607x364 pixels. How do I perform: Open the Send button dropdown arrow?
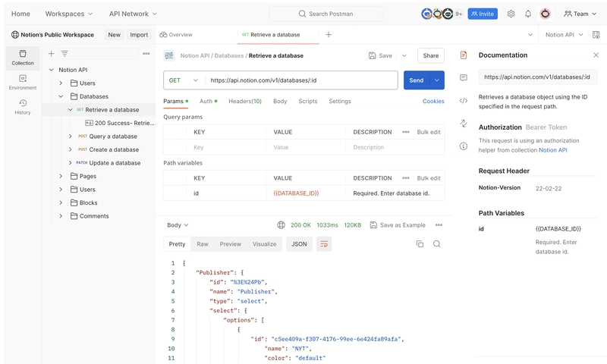pyautogui.click(x=437, y=80)
